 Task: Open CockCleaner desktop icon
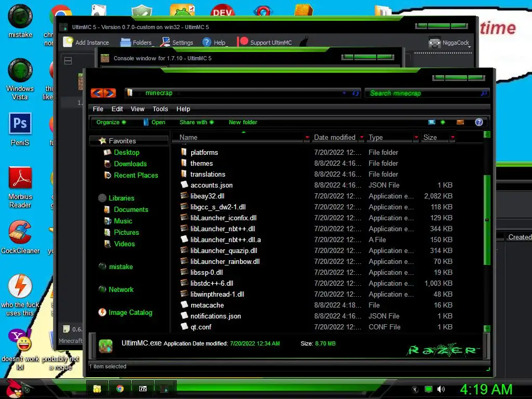coord(20,237)
